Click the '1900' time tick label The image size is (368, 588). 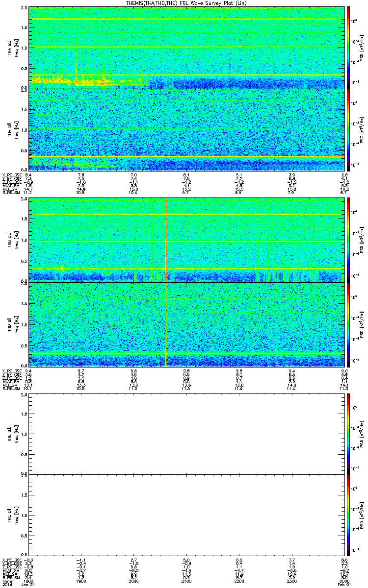[81, 581]
